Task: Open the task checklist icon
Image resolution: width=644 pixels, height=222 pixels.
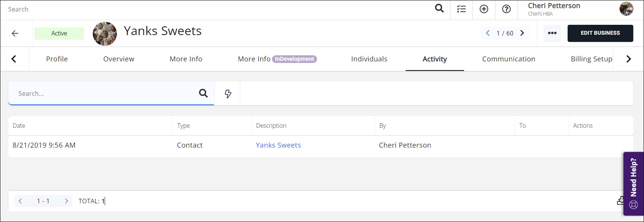Action: (461, 9)
